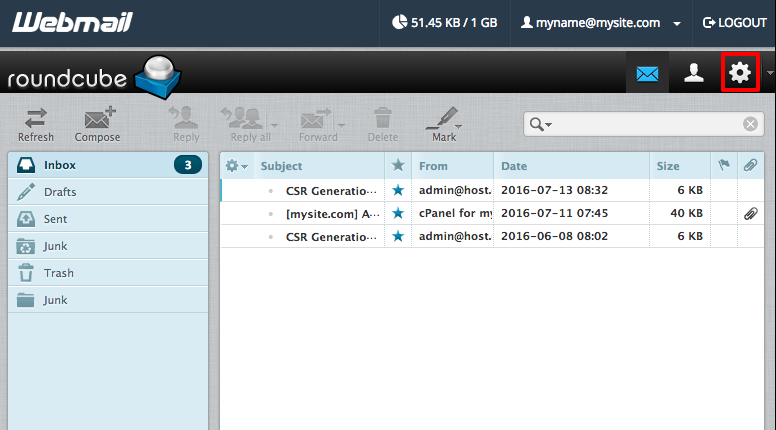Toggle star on the [mysite.com] message

pos(398,213)
